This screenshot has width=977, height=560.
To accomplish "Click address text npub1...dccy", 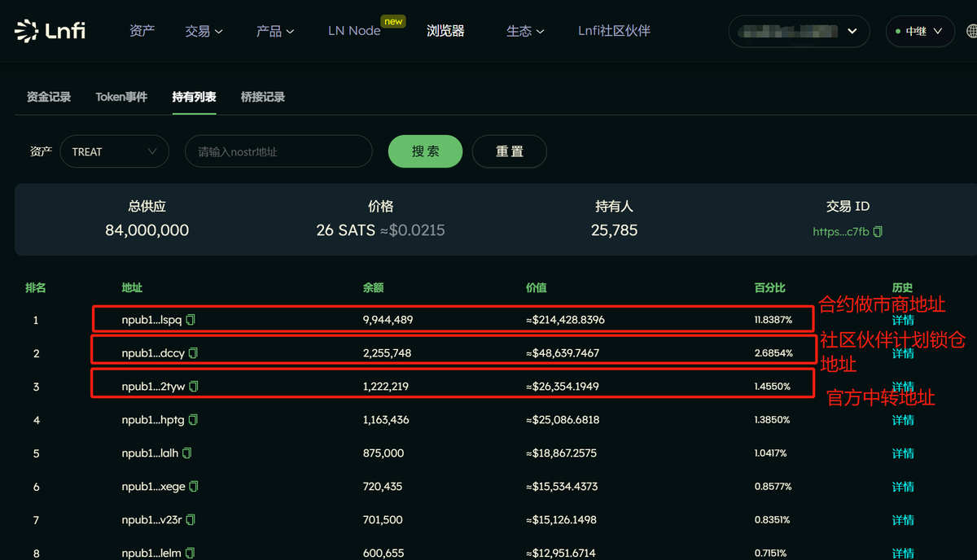I will (x=154, y=353).
